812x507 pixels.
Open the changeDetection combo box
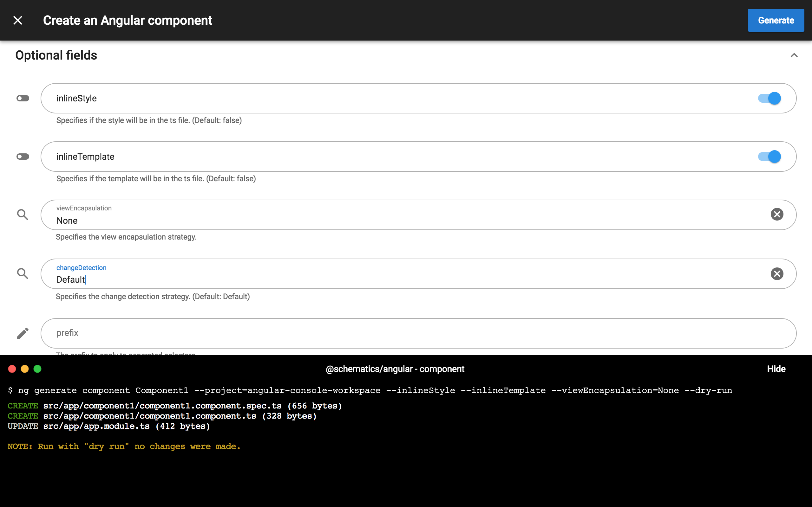(x=403, y=279)
